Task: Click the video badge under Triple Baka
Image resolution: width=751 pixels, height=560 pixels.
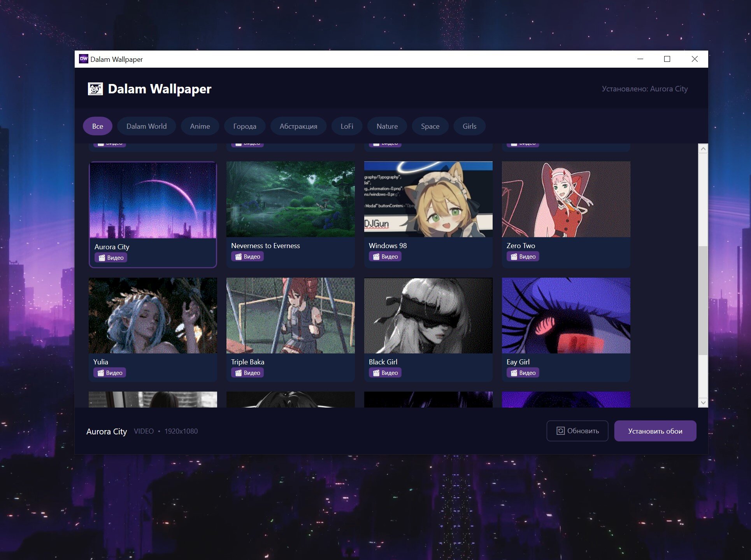Action: [247, 373]
